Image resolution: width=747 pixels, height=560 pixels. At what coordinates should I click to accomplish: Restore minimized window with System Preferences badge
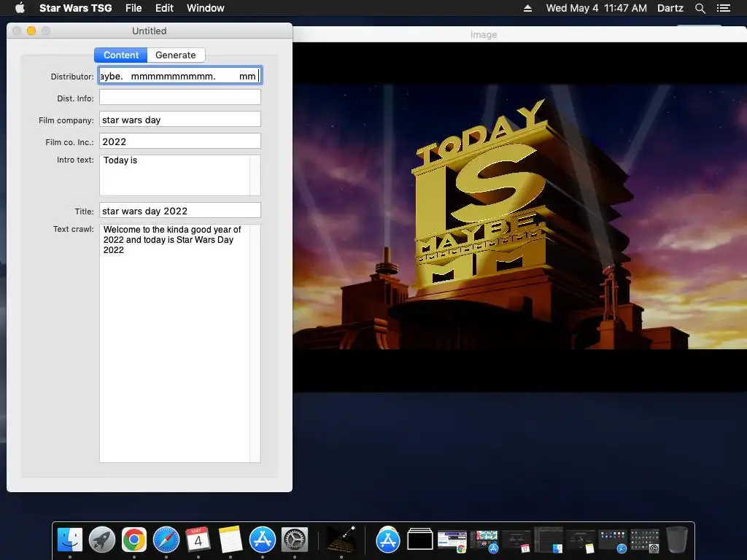pyautogui.click(x=645, y=542)
